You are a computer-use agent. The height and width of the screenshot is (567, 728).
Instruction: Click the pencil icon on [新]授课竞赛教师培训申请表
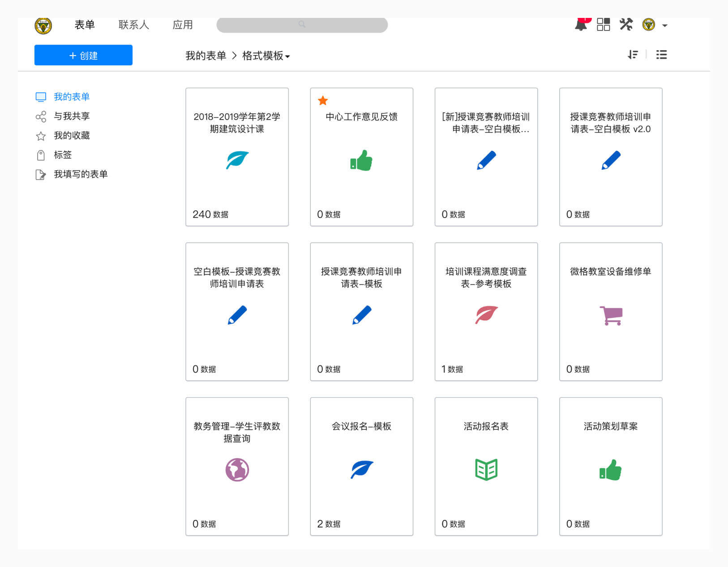(486, 160)
